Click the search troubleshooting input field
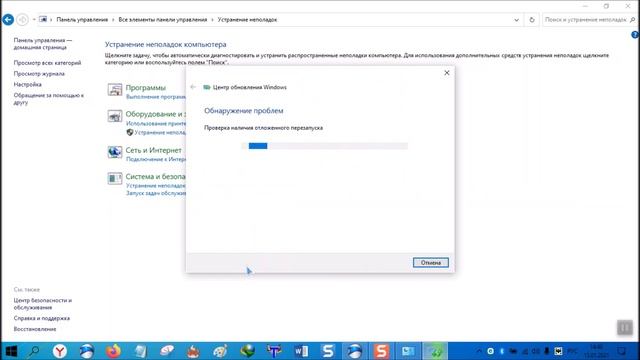Viewport: 640px width, 360px height. [x=585, y=20]
